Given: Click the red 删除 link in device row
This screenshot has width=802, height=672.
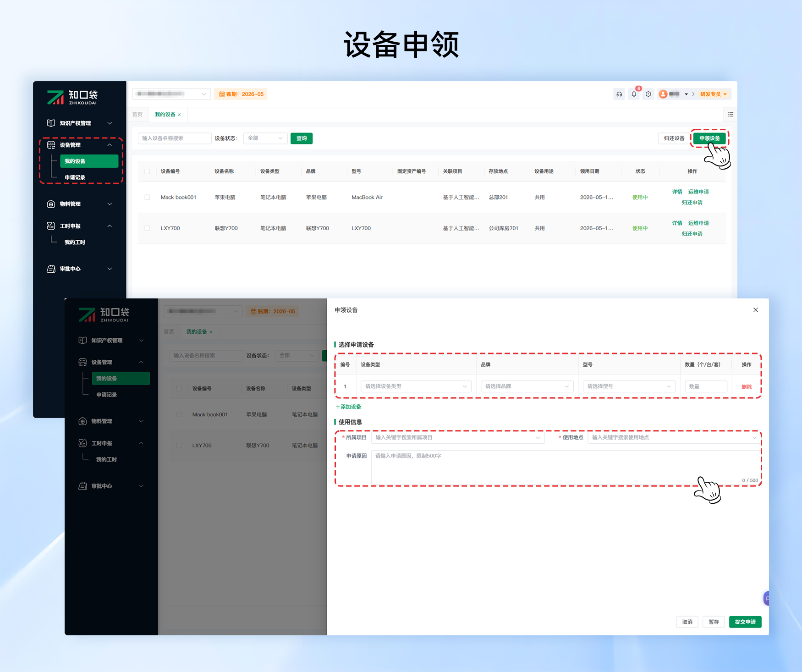Looking at the screenshot, I should 747,387.
